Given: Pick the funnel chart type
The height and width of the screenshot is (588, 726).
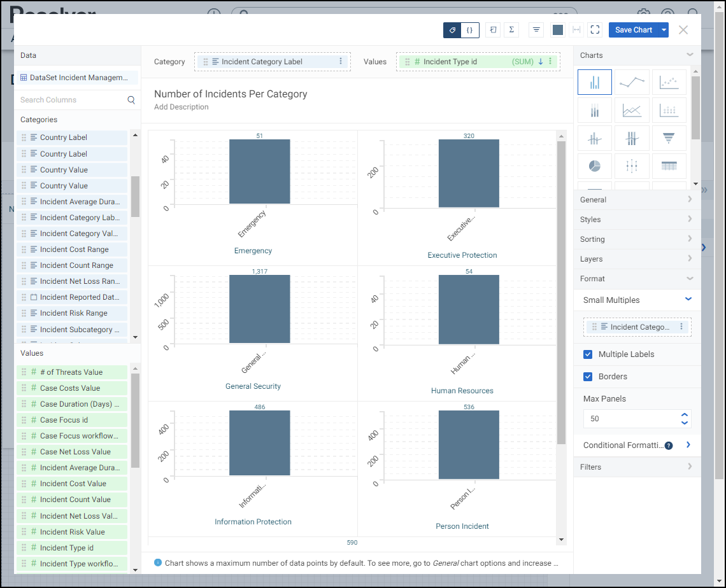Looking at the screenshot, I should click(x=669, y=138).
